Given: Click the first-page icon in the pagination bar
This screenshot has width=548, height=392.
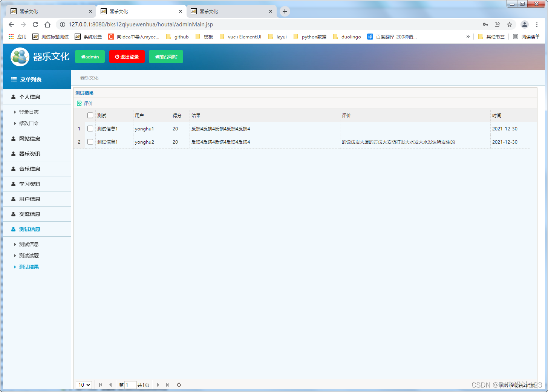Looking at the screenshot, I should tap(100, 385).
